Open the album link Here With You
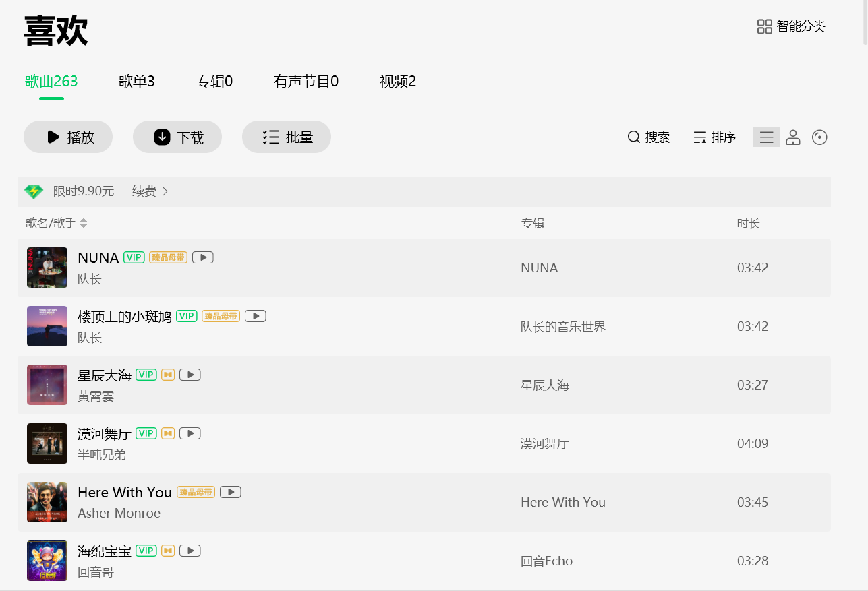This screenshot has width=868, height=591. tap(563, 503)
